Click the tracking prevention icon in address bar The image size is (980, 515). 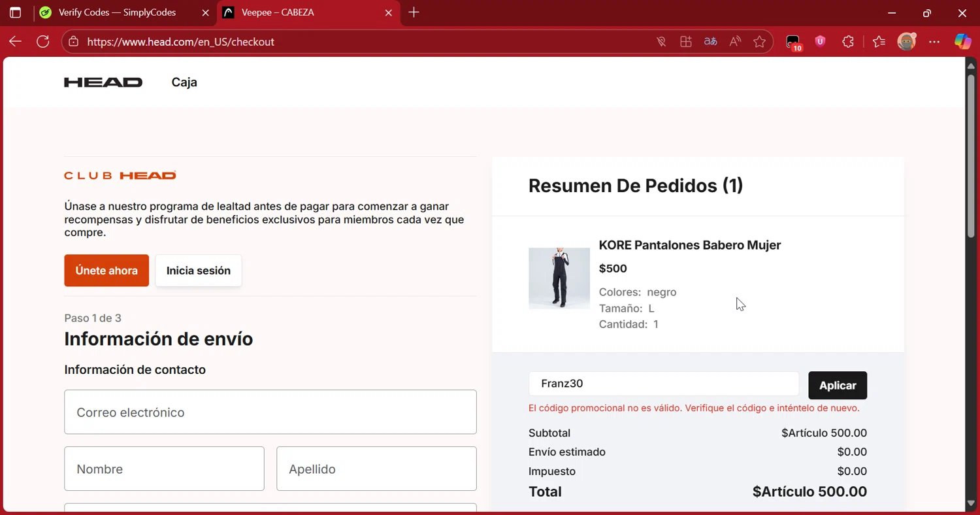(661, 42)
